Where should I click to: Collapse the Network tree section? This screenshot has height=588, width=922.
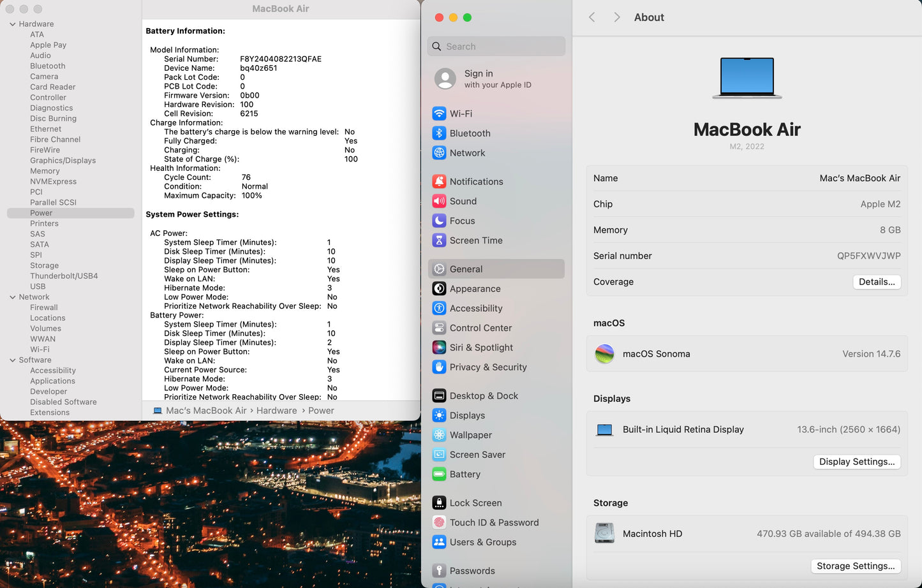pos(12,297)
